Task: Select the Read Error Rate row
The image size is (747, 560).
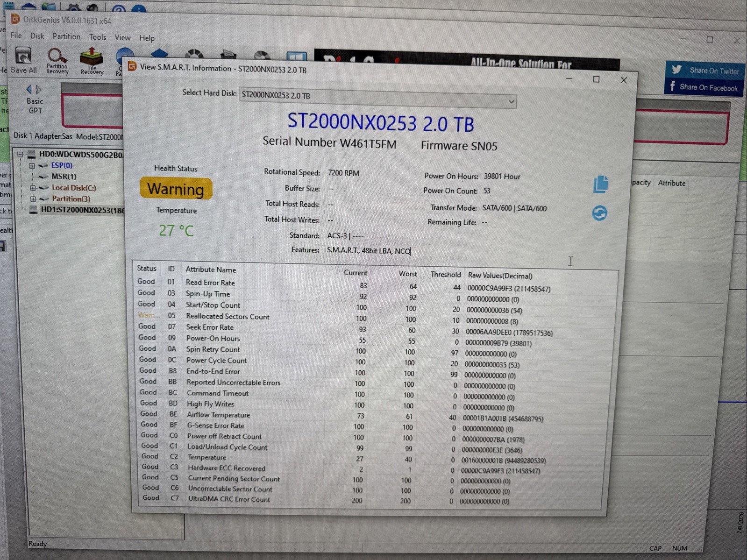Action: [x=375, y=284]
